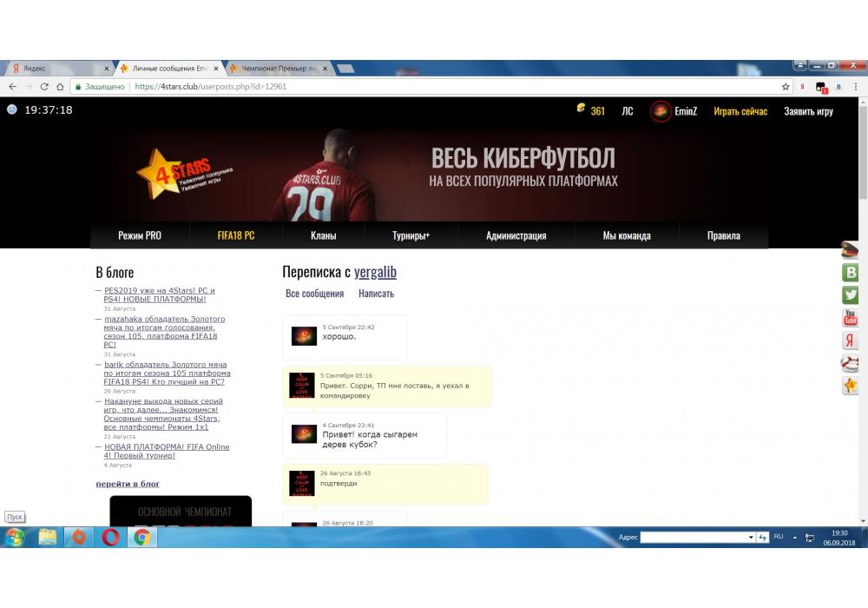
Task: Open the EminZ profile avatar
Action: click(x=661, y=111)
